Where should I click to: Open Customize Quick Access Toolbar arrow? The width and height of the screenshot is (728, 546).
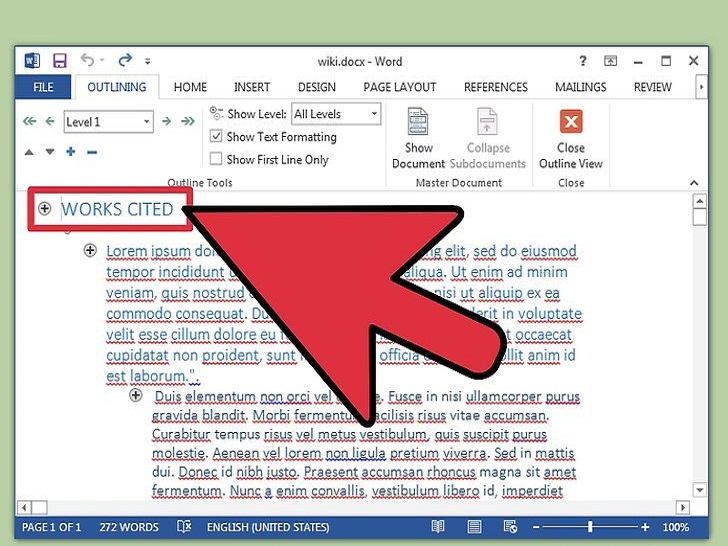point(147,61)
